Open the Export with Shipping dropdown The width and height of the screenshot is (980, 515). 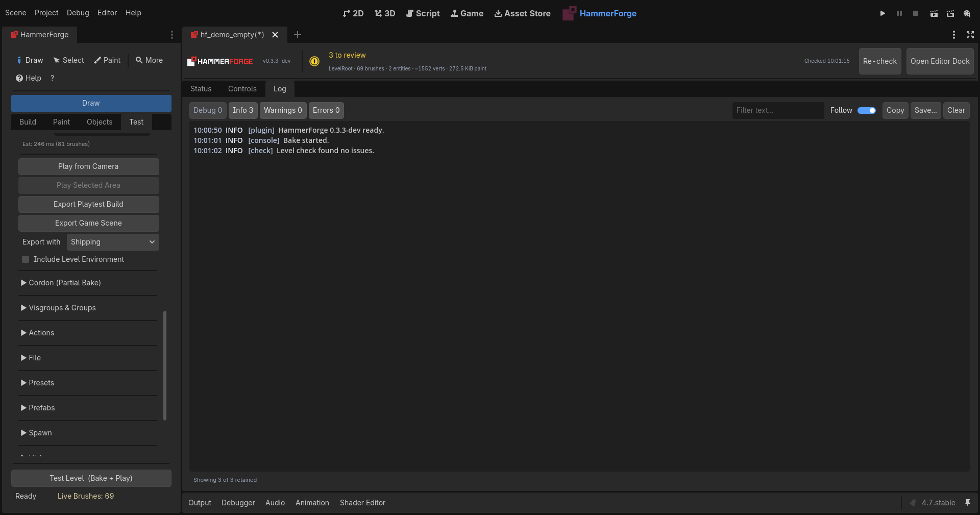coord(113,242)
